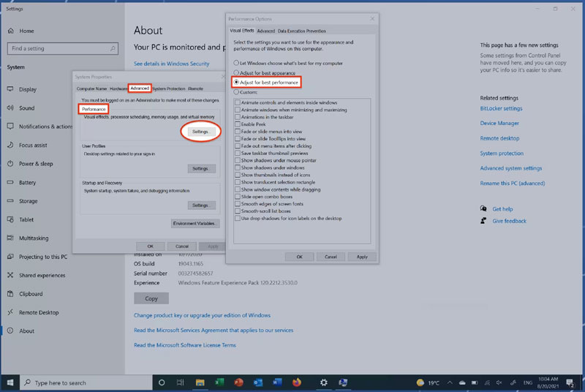
Task: Click OK in System Properties
Action: (151, 246)
